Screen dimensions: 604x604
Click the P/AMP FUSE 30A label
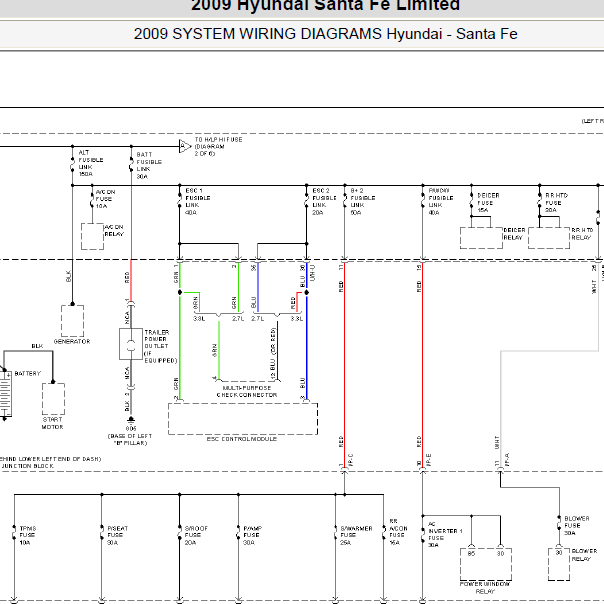tap(253, 535)
